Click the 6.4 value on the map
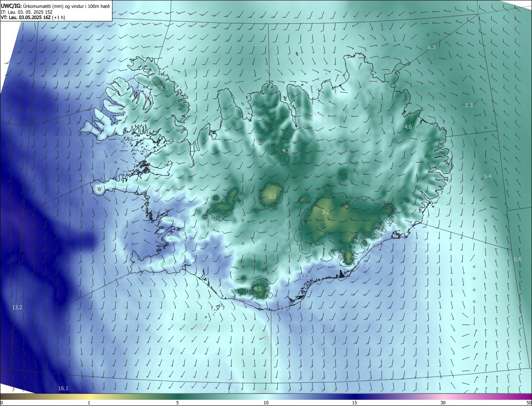This screenshot has width=532, height=406. point(488,176)
